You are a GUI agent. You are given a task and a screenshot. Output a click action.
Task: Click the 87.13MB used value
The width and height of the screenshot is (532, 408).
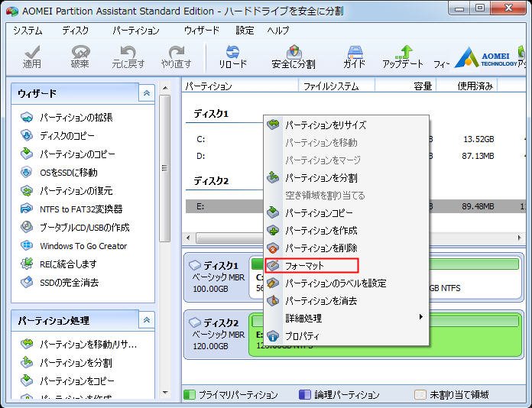[x=478, y=156]
